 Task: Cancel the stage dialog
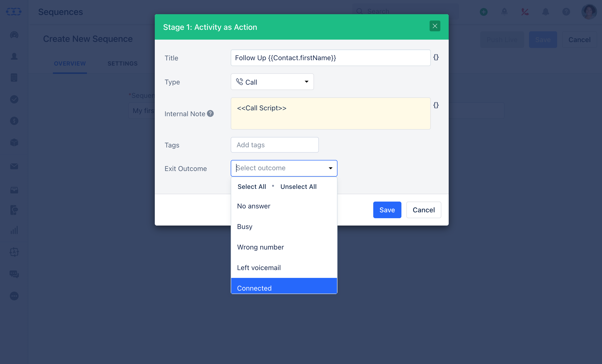pos(423,210)
